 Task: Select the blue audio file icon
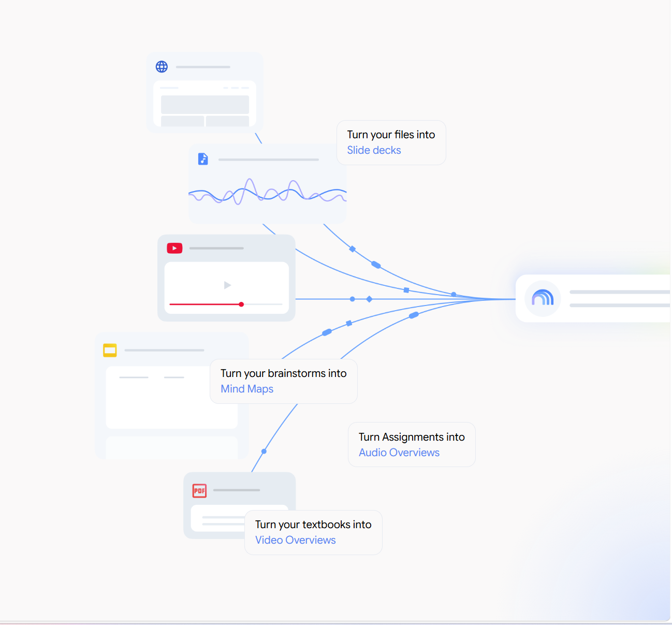pos(203,159)
